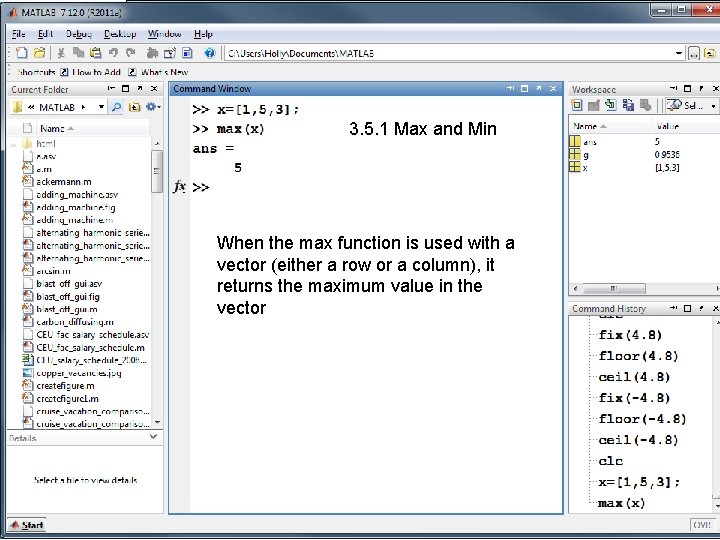Open the File menu
Viewport: 720px width, 540px height.
tap(18, 34)
